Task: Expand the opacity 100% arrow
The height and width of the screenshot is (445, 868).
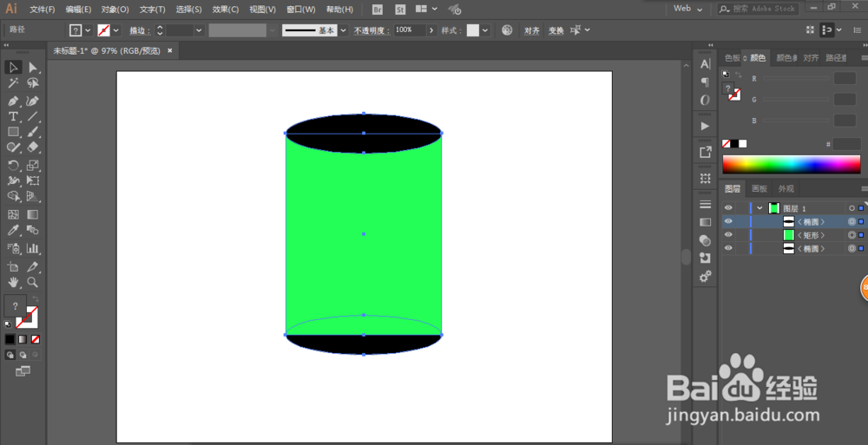Action: click(431, 30)
